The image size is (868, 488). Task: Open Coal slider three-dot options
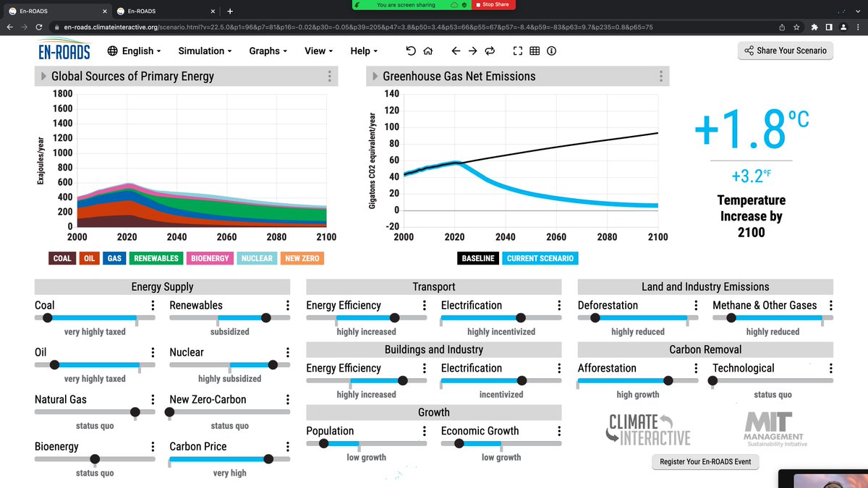coord(153,306)
